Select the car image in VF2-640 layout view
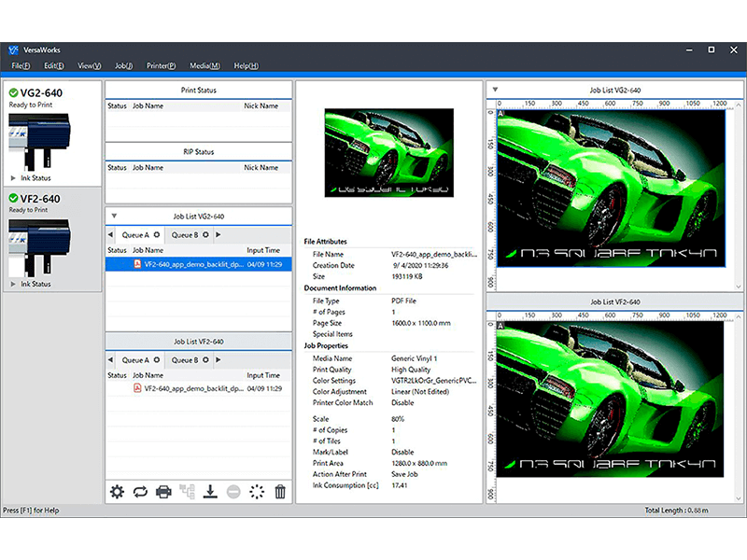 (x=611, y=399)
